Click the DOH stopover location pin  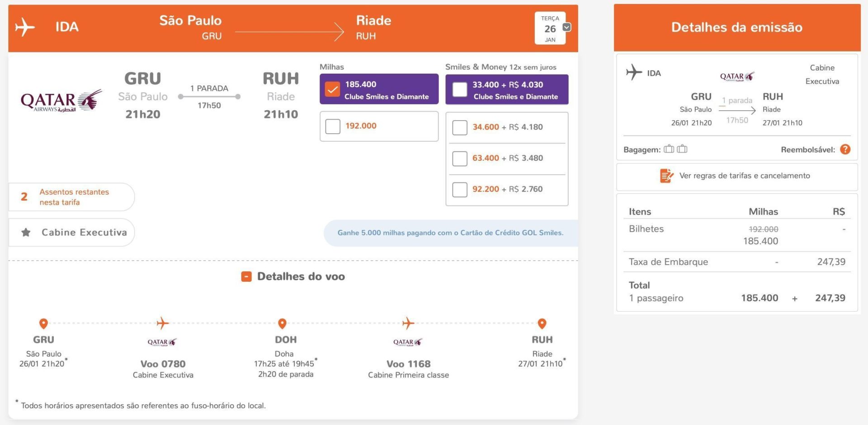click(282, 323)
